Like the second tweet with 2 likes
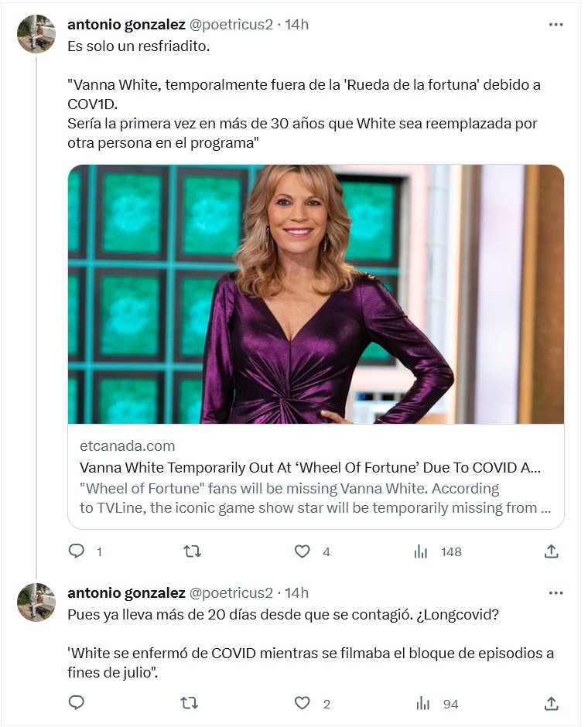This screenshot has height=727, width=588. click(303, 703)
